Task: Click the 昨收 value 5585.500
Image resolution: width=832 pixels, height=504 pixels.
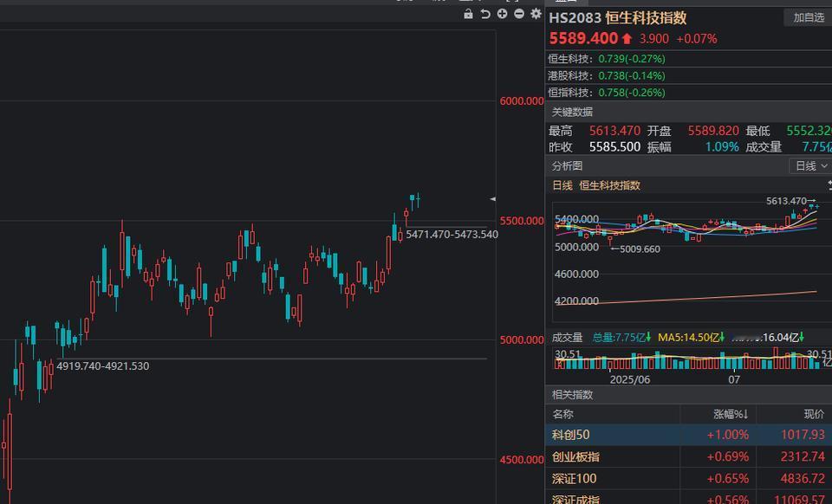Action: [x=614, y=147]
